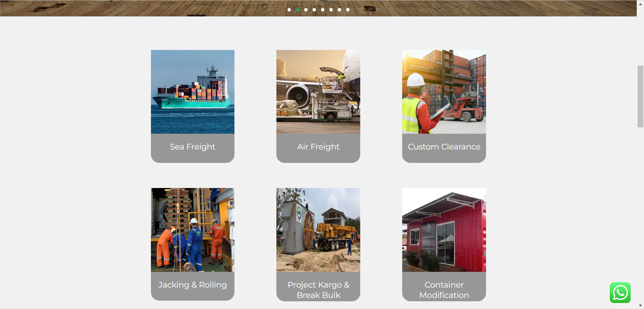
Task: Open the Sea Freight ship image
Action: click(193, 92)
